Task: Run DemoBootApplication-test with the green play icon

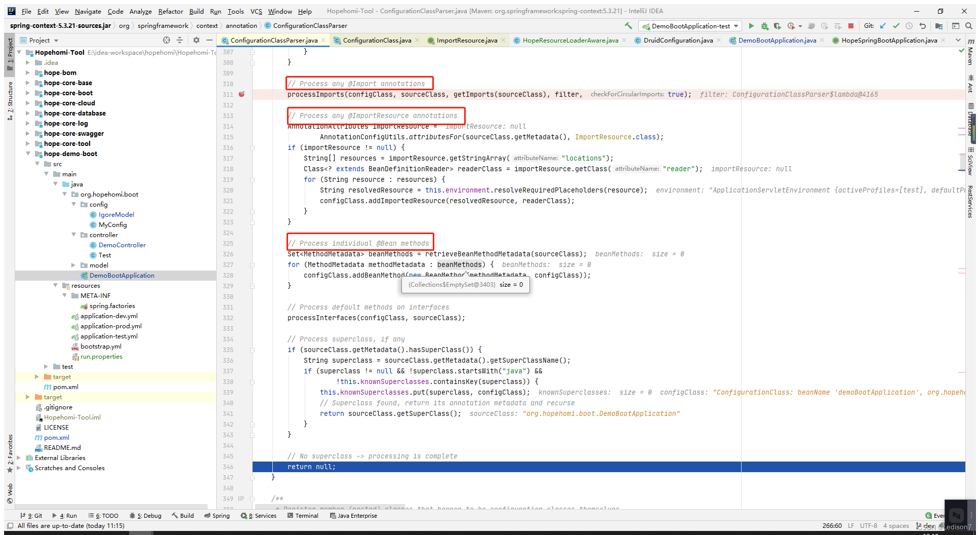Action: tap(751, 26)
